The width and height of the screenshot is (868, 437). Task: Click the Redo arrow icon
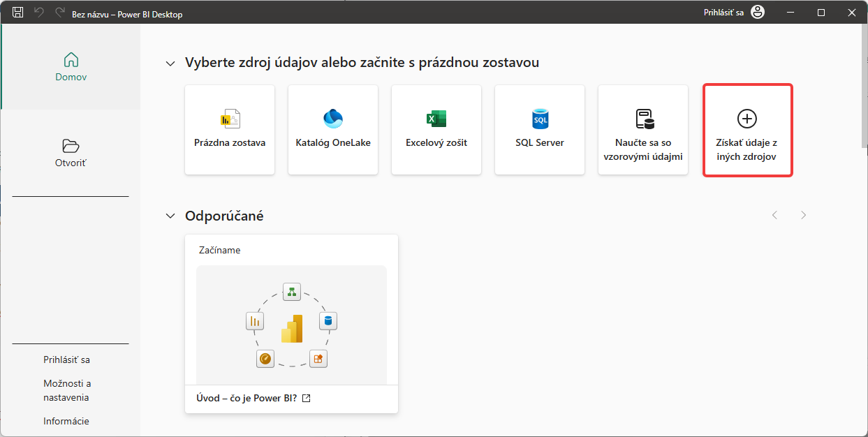coord(59,13)
